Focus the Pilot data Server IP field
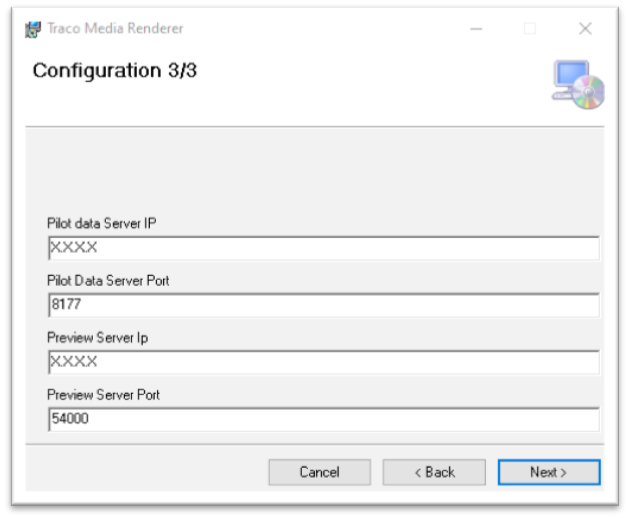Image resolution: width=629 pixels, height=518 pixels. 324,248
